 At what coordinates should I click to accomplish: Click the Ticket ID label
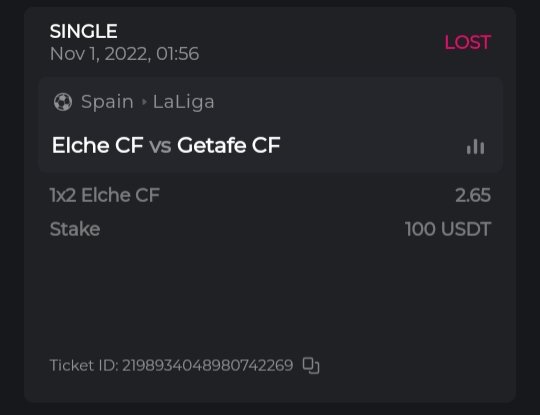pyautogui.click(x=84, y=365)
